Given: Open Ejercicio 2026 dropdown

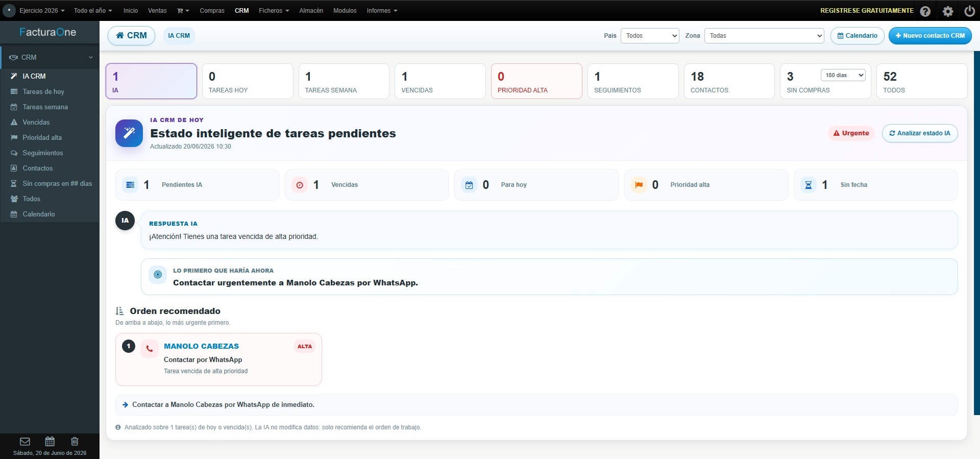Looking at the screenshot, I should point(42,11).
